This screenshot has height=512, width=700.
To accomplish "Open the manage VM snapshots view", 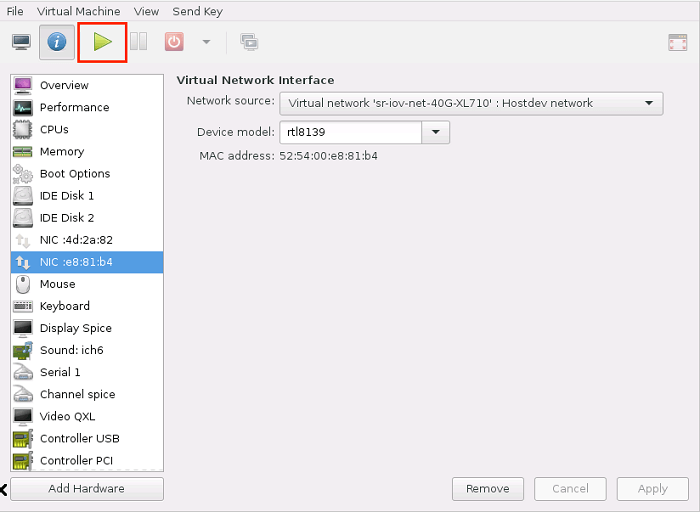I will [x=249, y=42].
